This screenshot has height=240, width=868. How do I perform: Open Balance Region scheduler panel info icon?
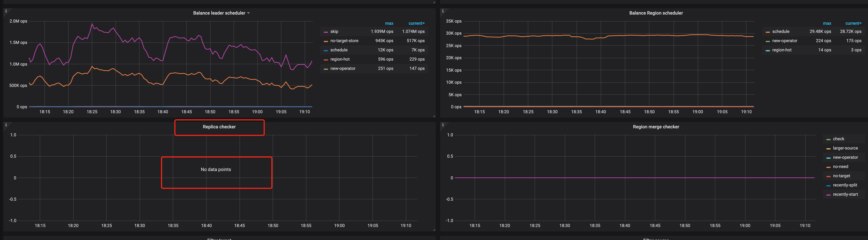443,11
